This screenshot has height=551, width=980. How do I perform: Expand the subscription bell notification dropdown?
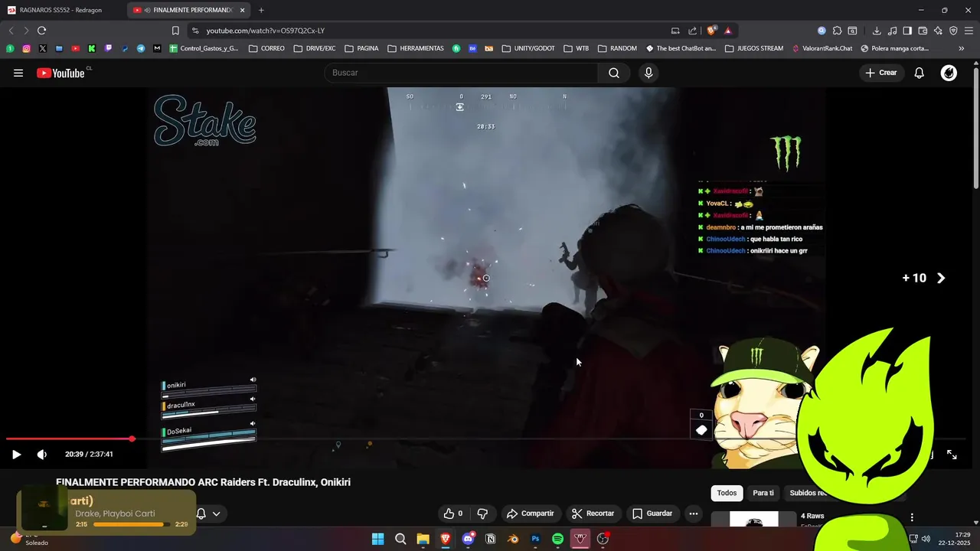tap(208, 514)
